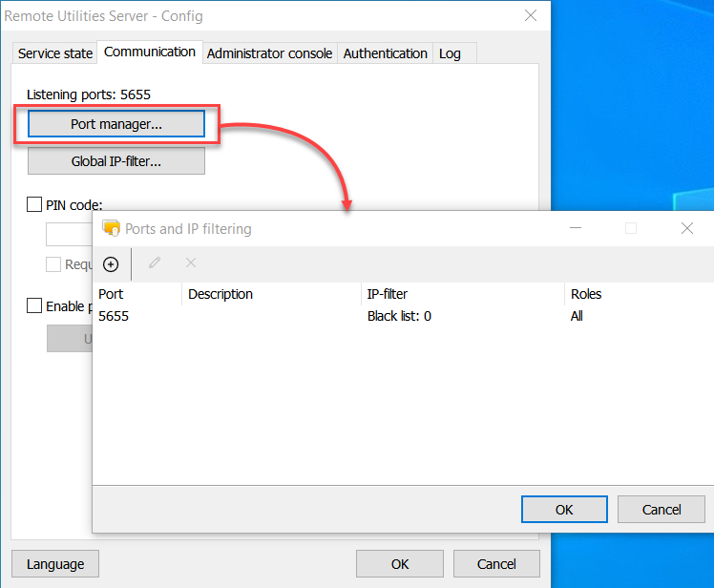Image resolution: width=714 pixels, height=588 pixels.
Task: Go to the Authentication tab
Action: [x=386, y=53]
